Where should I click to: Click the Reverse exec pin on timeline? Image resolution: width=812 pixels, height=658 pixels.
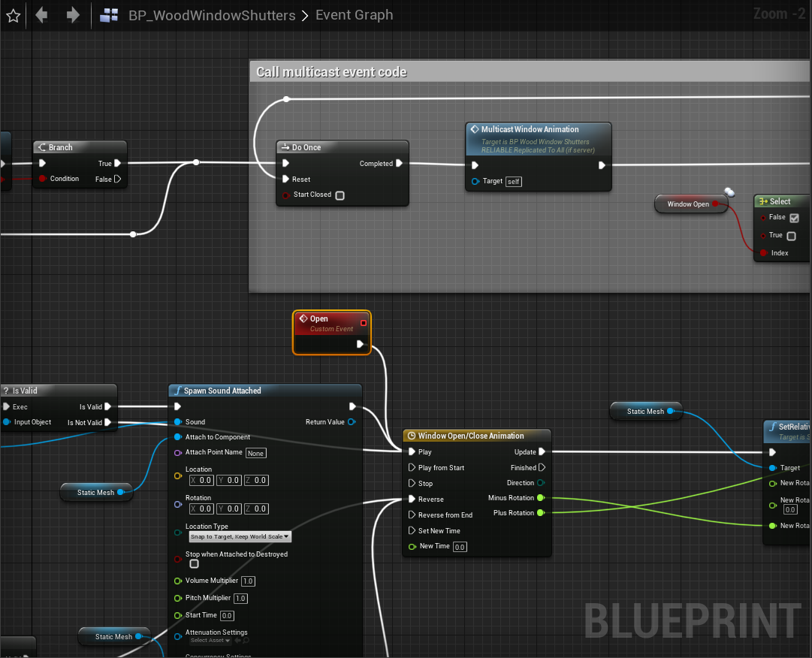pyautogui.click(x=412, y=500)
